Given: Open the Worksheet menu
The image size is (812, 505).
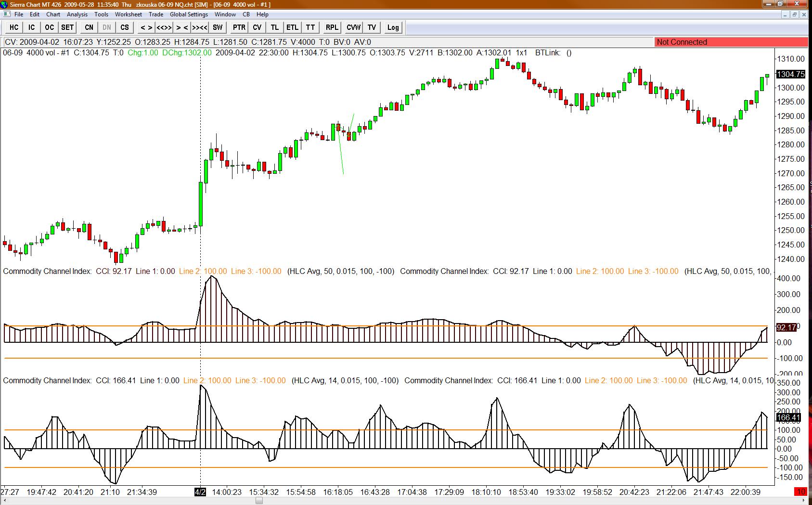Looking at the screenshot, I should (x=128, y=14).
